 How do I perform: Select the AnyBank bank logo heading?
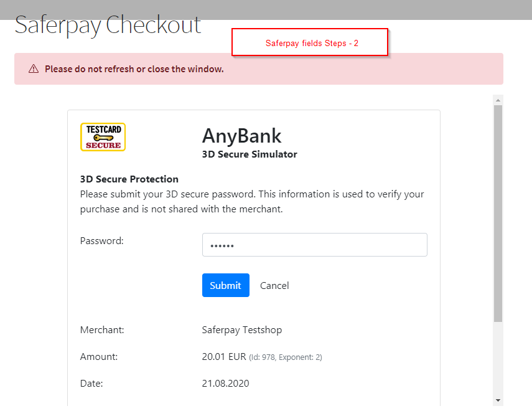[241, 136]
